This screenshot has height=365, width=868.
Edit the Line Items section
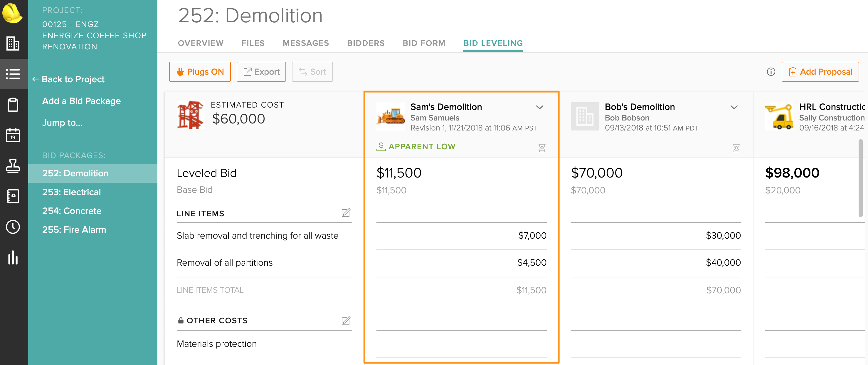(346, 213)
